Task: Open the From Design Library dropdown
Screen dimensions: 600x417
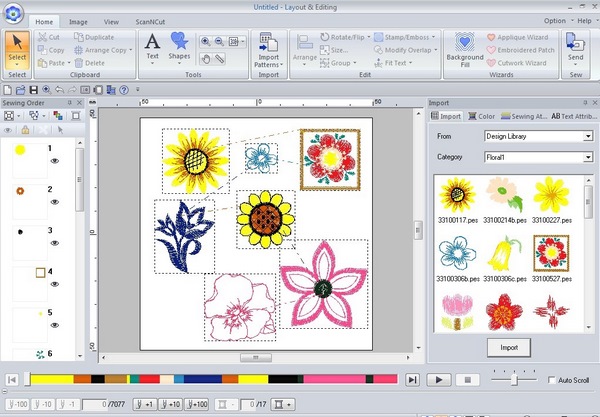Action: (588, 136)
